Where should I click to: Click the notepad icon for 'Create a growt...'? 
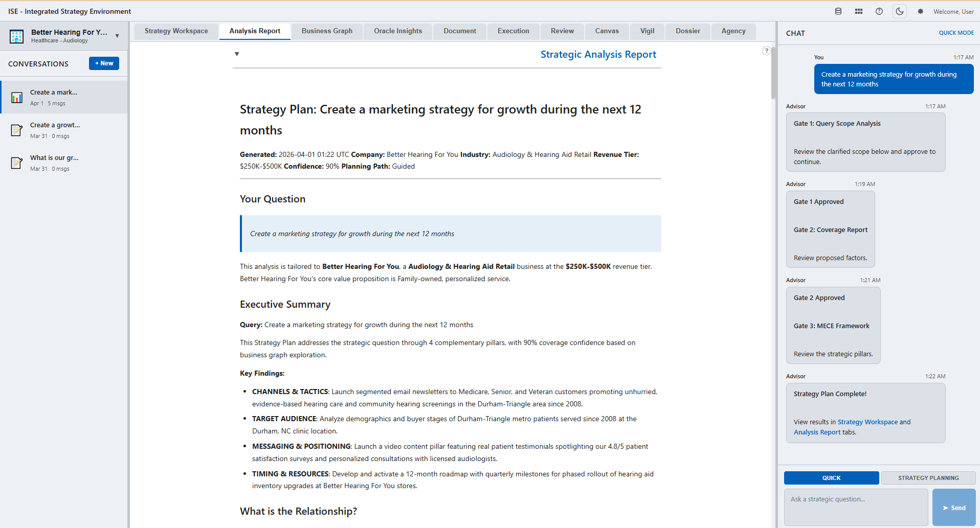(17, 130)
